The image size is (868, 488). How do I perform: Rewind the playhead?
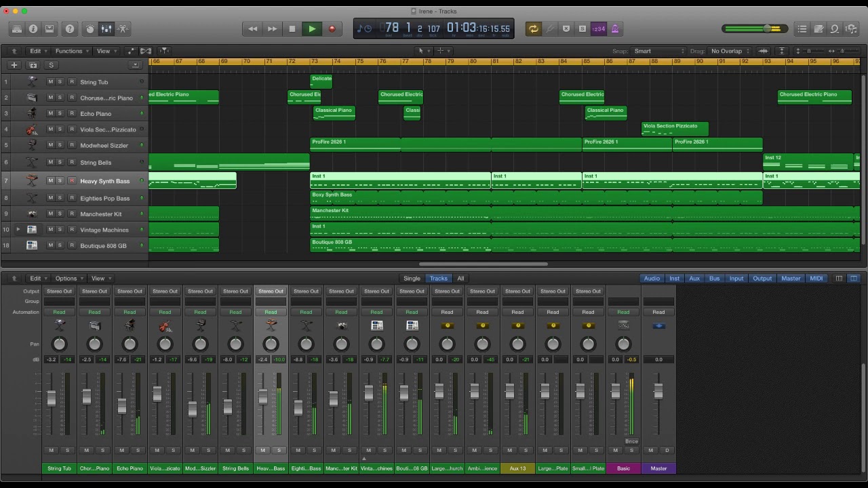click(x=253, y=29)
